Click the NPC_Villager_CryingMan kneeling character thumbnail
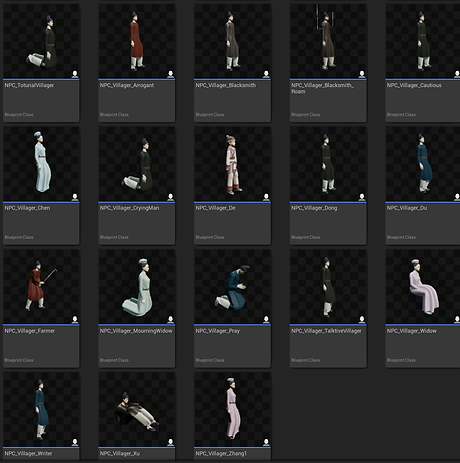Screen dimensions: 460x463 click(x=137, y=164)
